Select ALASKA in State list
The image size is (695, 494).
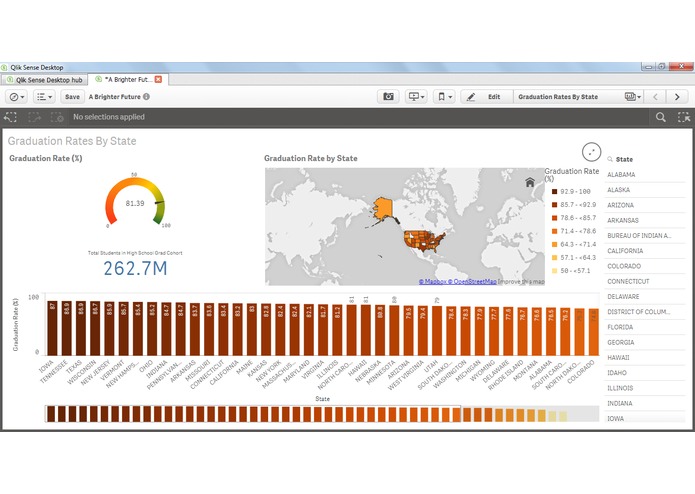(x=645, y=190)
